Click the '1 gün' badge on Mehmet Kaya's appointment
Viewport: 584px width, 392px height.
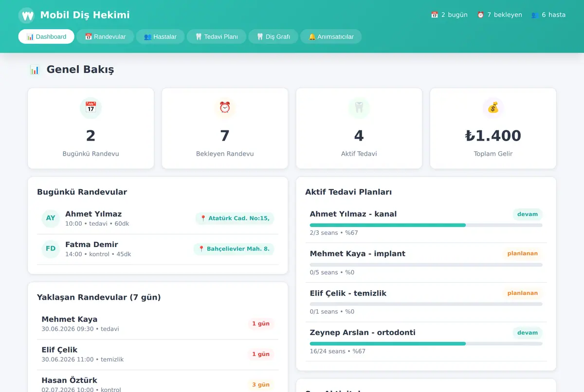261,324
